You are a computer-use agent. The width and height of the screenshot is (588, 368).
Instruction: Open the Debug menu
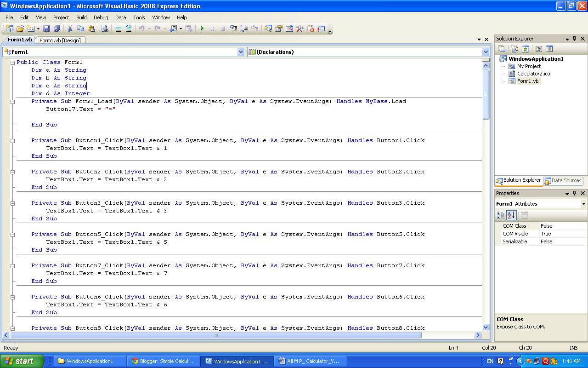point(101,17)
